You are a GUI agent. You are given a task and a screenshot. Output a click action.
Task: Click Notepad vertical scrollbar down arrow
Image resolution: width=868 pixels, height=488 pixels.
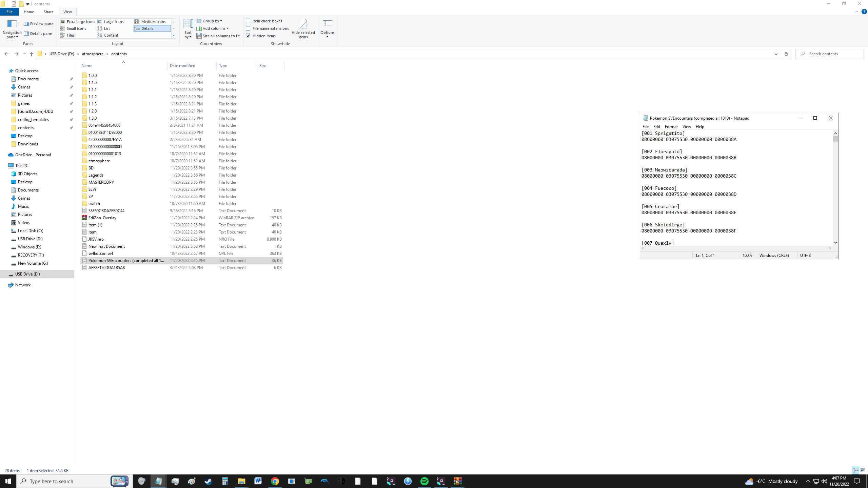click(x=835, y=243)
